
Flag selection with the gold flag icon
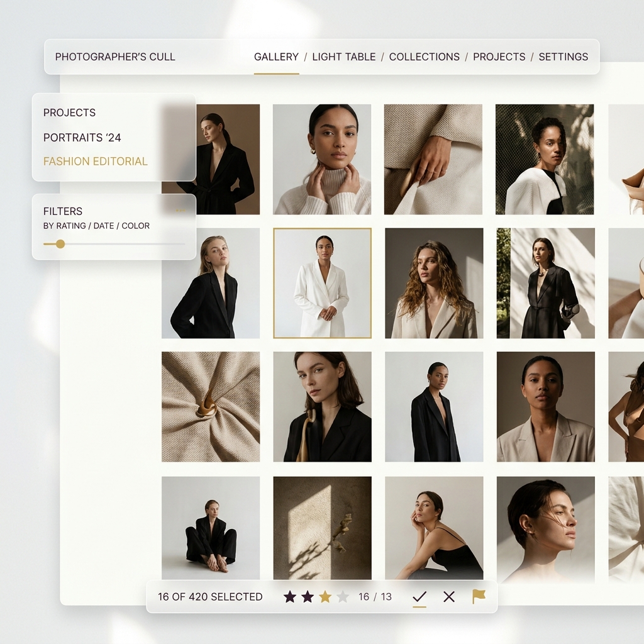click(x=479, y=596)
